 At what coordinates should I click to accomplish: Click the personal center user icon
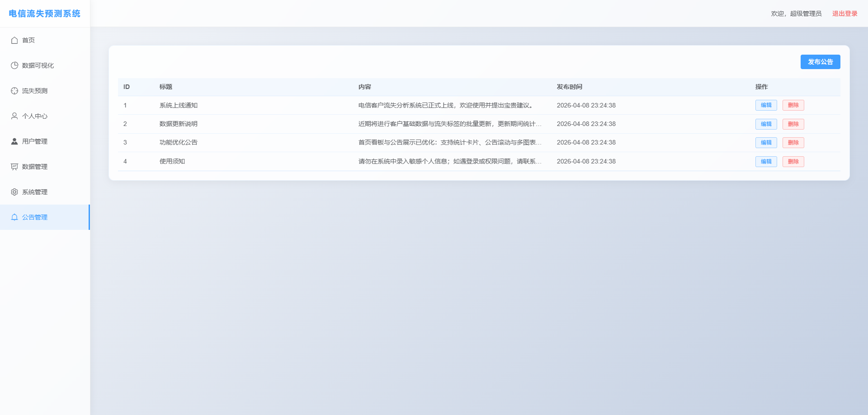coord(14,116)
